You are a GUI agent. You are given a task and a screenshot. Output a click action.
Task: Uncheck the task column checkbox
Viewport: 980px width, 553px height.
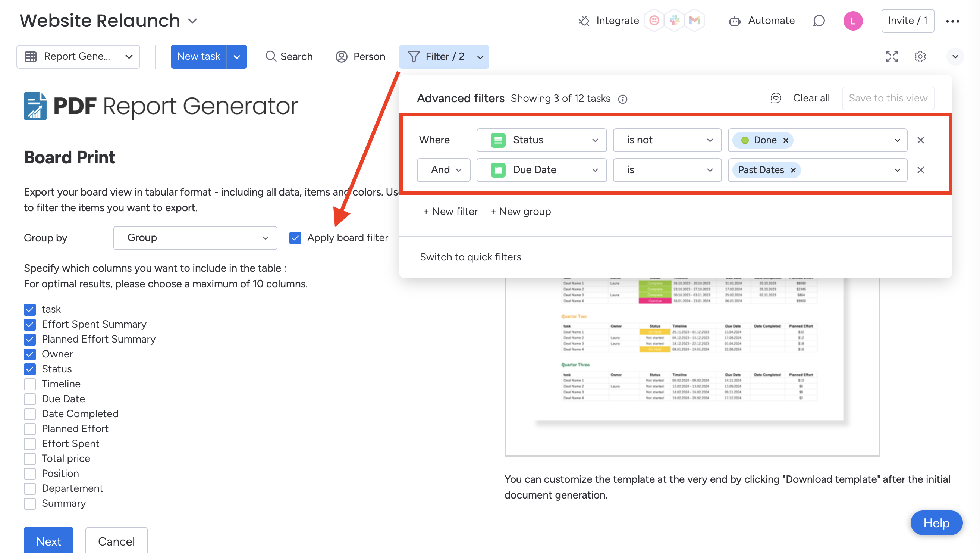point(30,309)
